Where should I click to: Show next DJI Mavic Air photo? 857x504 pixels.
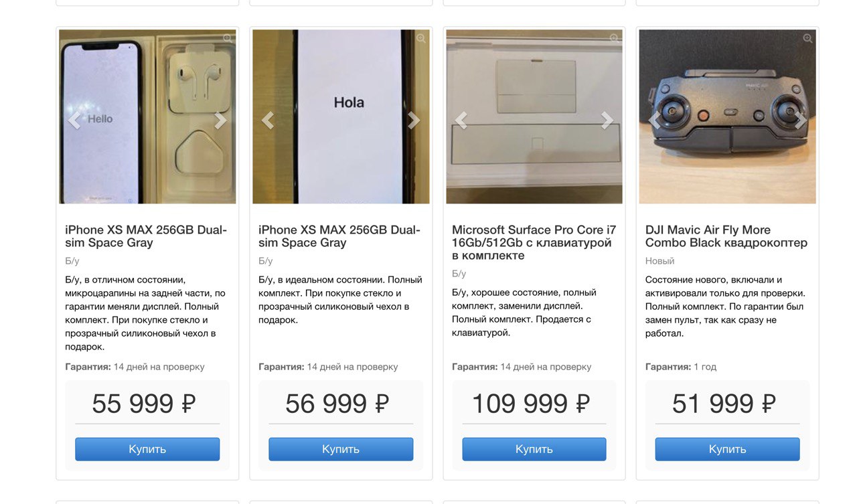(x=801, y=120)
